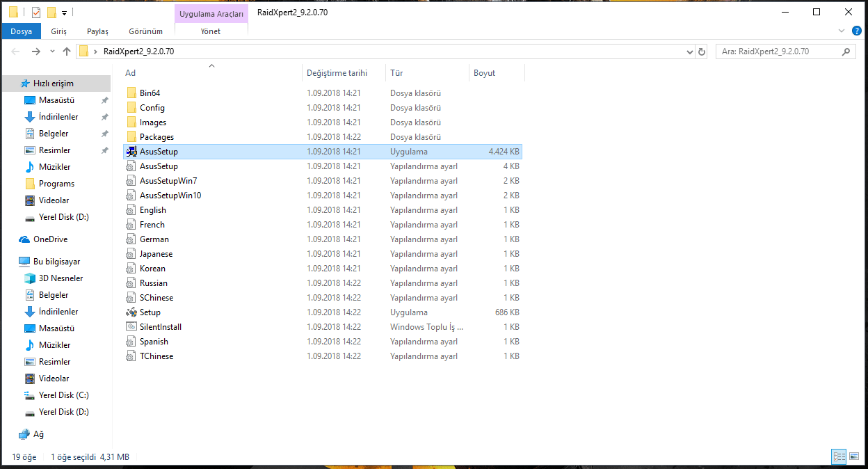868x469 pixels.
Task: Select the Japanese file name
Action: pyautogui.click(x=156, y=254)
